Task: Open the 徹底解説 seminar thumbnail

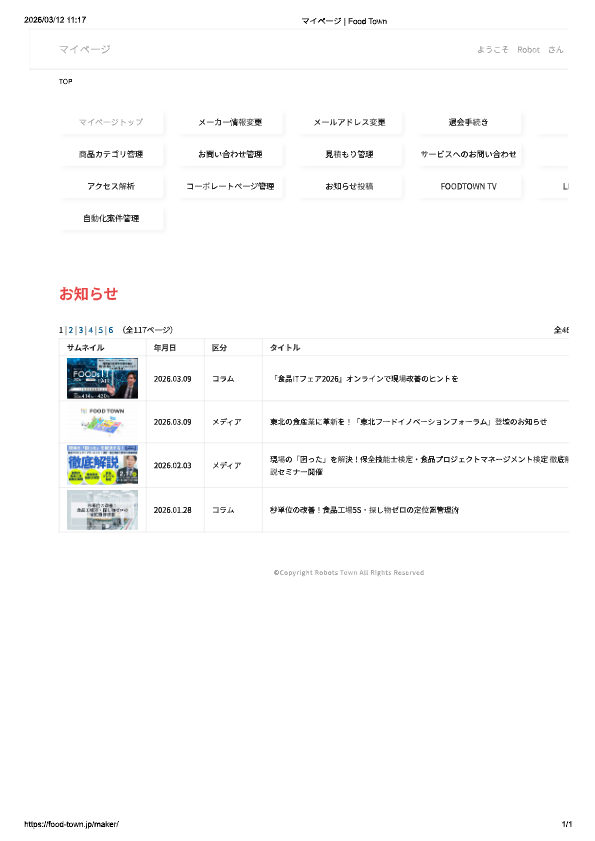Action: click(102, 464)
